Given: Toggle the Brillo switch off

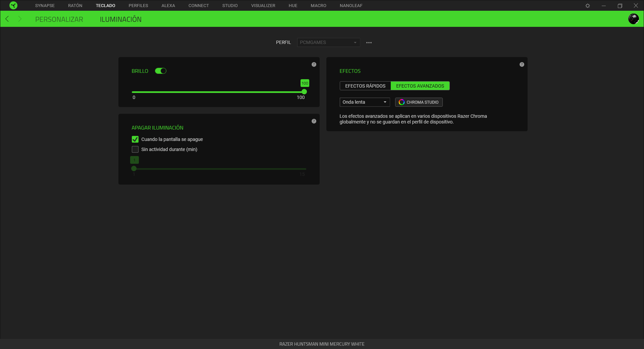Looking at the screenshot, I should 161,71.
